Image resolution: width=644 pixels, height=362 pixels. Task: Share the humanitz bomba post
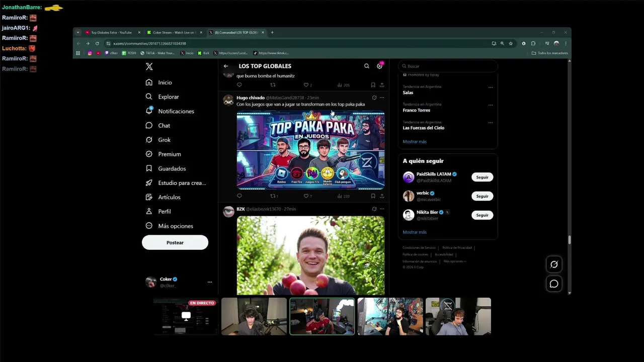pos(382,85)
